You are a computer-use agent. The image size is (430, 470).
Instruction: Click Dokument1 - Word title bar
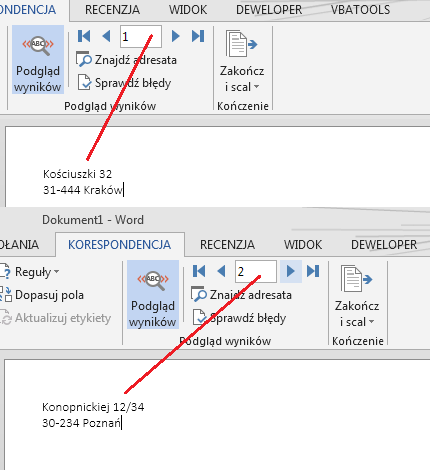point(93,220)
